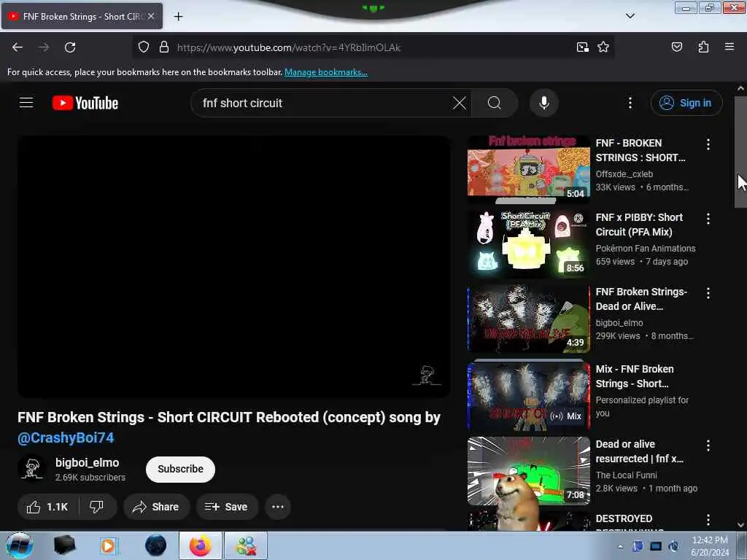Click Pokémon Fan Animations channel name
The width and height of the screenshot is (747, 560).
point(646,248)
